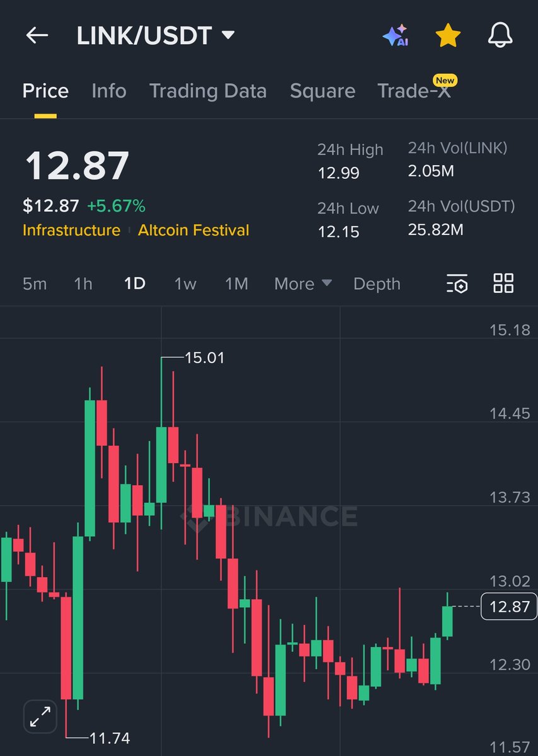Select the 1h chart interval
The image size is (538, 756).
83,283
